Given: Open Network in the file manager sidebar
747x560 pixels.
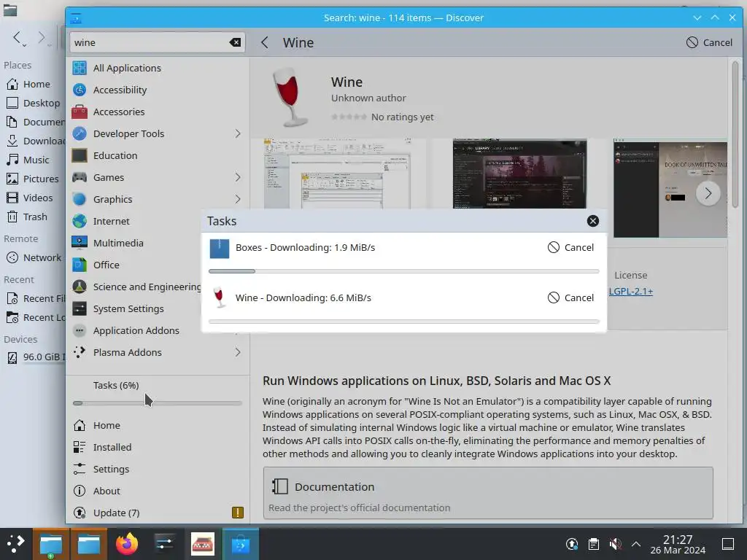Looking at the screenshot, I should point(34,257).
